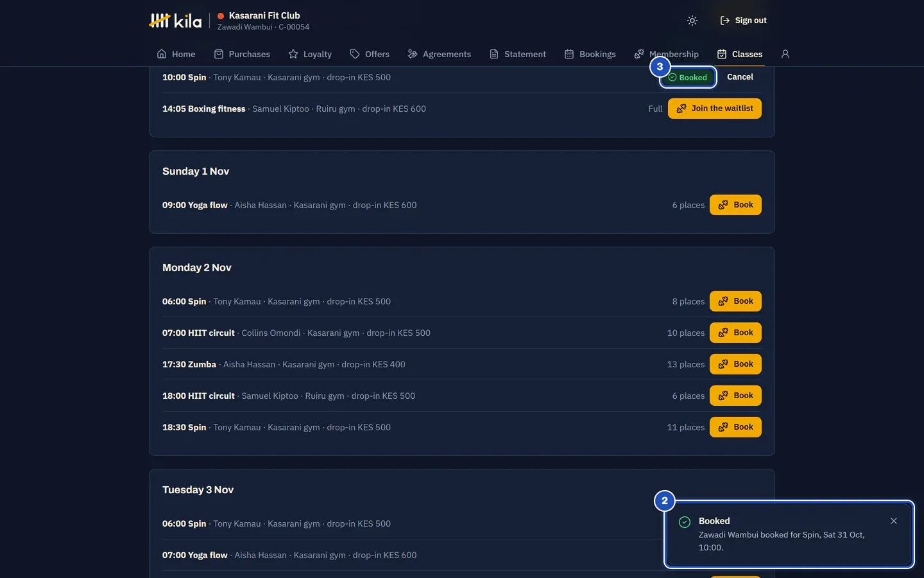Viewport: 924px width, 578px height.
Task: Click Tuesday '06:00 Spin' class row text
Action: [x=277, y=524]
